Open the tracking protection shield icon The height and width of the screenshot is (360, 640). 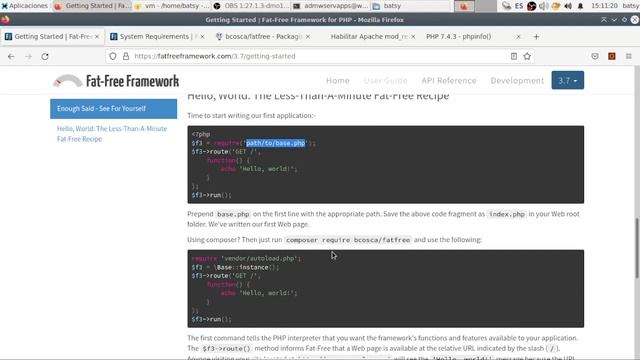click(113, 56)
